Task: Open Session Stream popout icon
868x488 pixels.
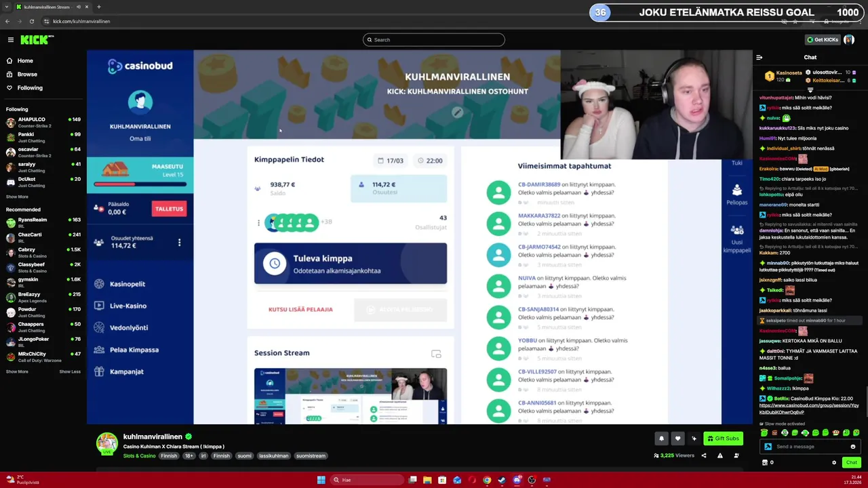Action: [436, 354]
